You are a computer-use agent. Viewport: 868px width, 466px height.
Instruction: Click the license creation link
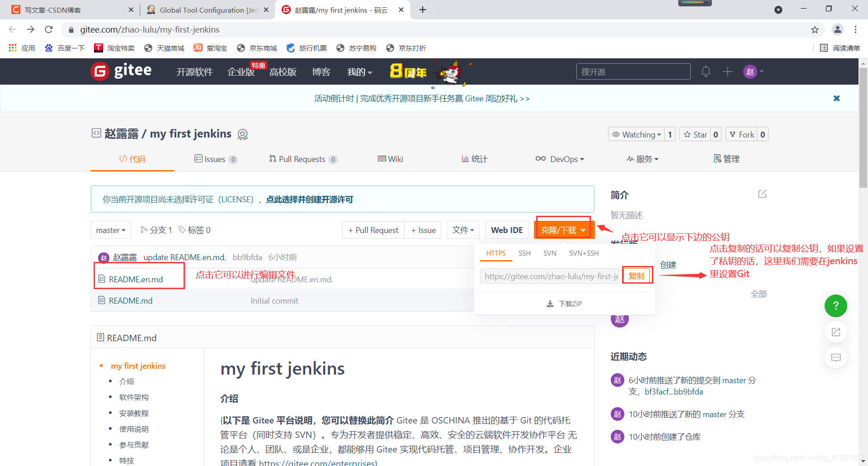(310, 200)
